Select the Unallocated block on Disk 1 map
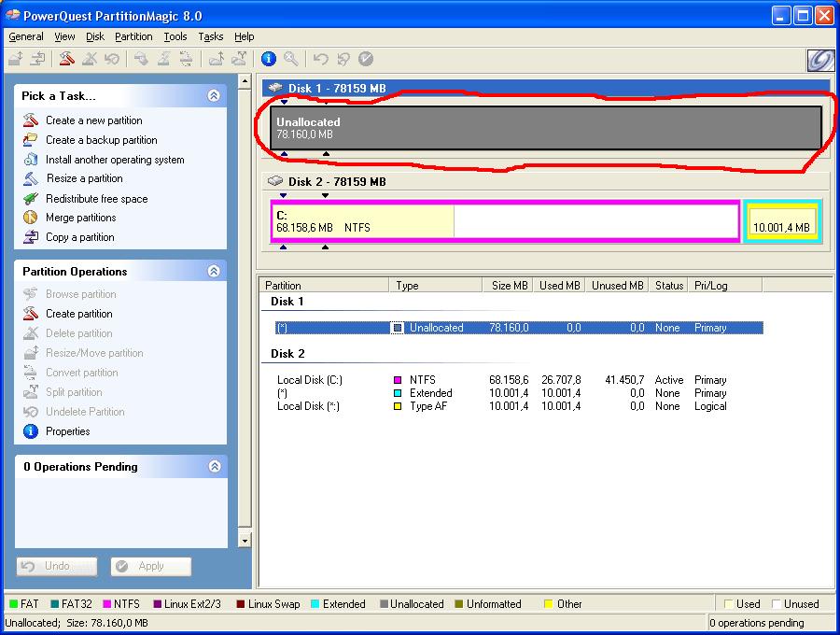The width and height of the screenshot is (840, 635). click(545, 128)
